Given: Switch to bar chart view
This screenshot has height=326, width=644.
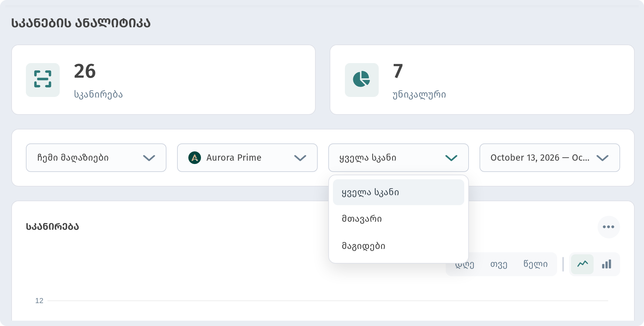Looking at the screenshot, I should pyautogui.click(x=607, y=264).
